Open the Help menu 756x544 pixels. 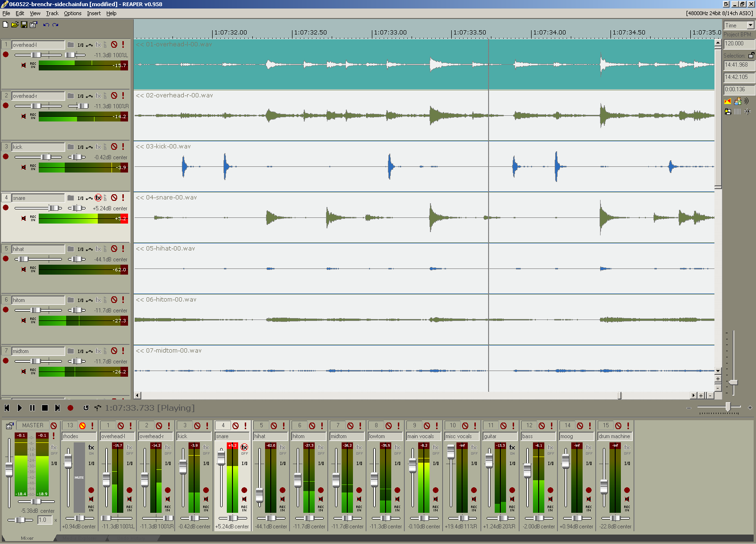(111, 13)
